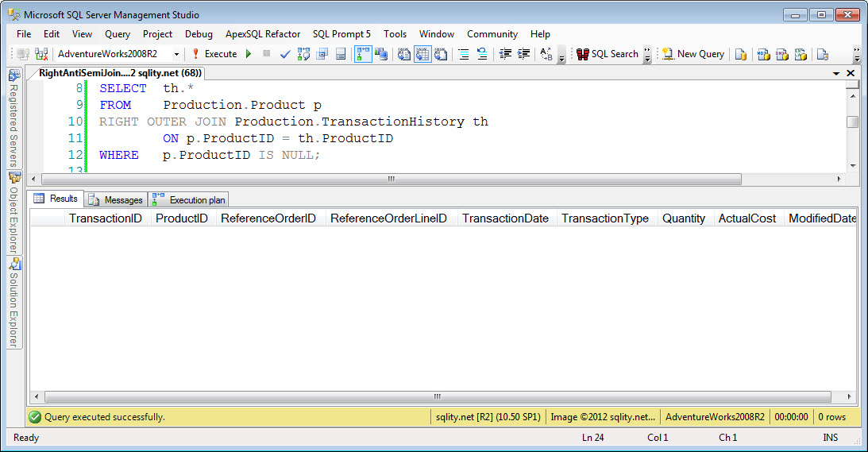This screenshot has width=868, height=452.
Task: Open the AdventureWorks2008R2 database dropdown
Action: pos(176,54)
